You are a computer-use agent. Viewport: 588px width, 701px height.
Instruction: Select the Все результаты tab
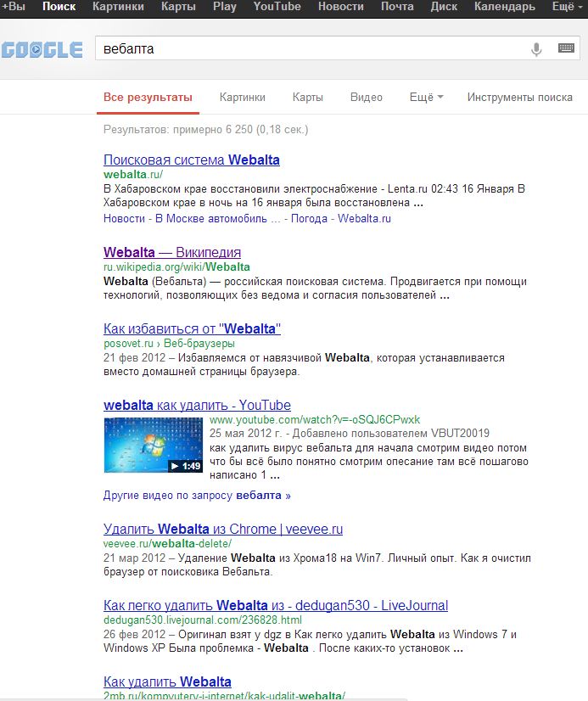click(x=148, y=98)
